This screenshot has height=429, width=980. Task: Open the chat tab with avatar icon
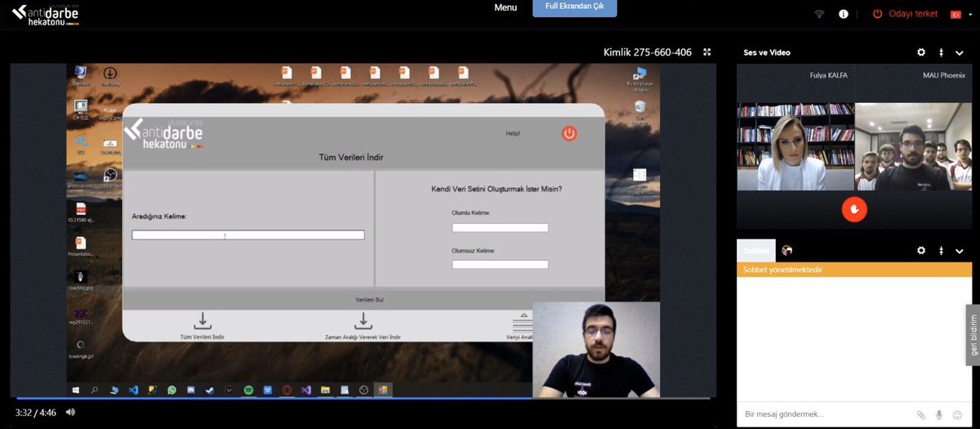click(787, 250)
